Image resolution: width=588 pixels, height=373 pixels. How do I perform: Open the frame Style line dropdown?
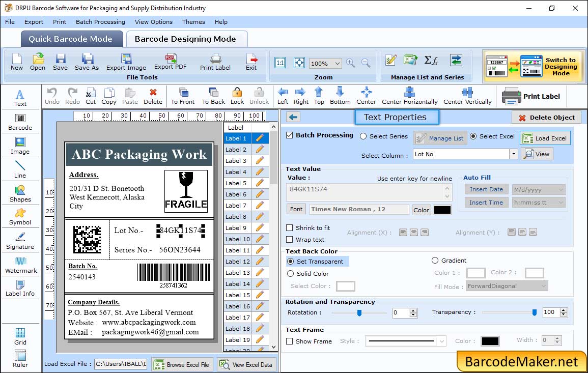click(405, 341)
